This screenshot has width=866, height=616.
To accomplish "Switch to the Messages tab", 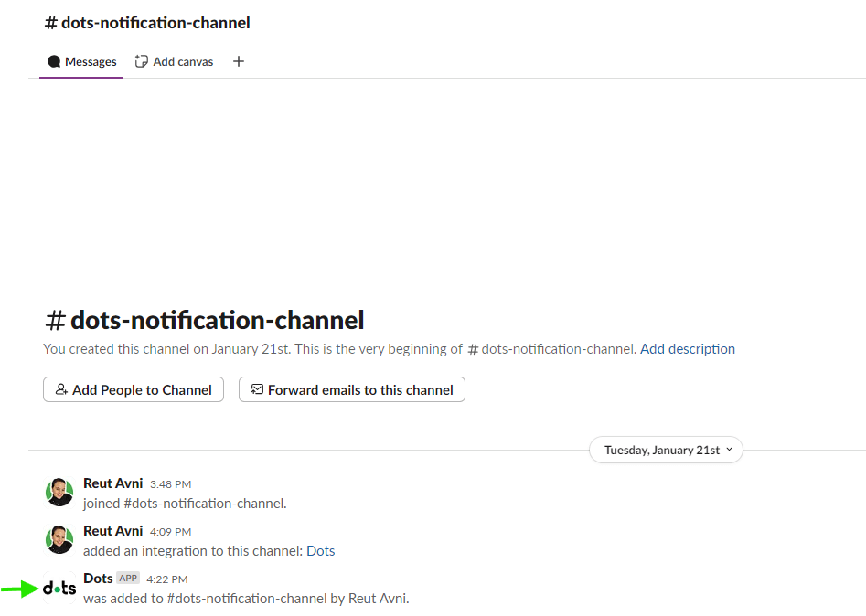I will [x=81, y=61].
